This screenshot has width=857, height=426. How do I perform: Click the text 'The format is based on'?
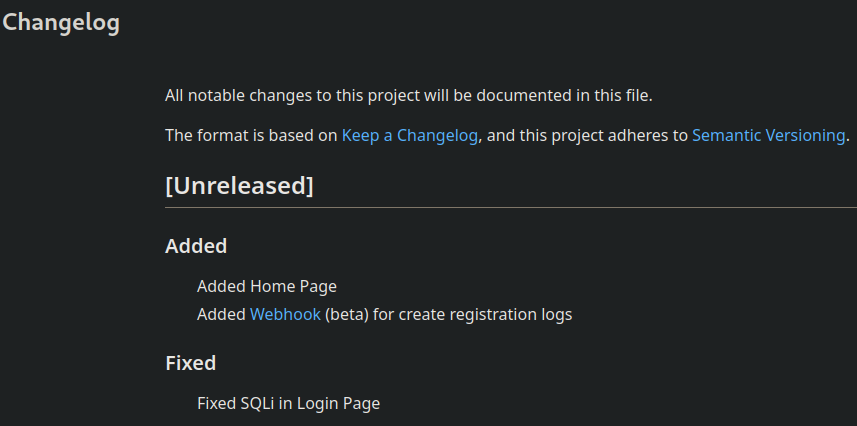point(251,135)
